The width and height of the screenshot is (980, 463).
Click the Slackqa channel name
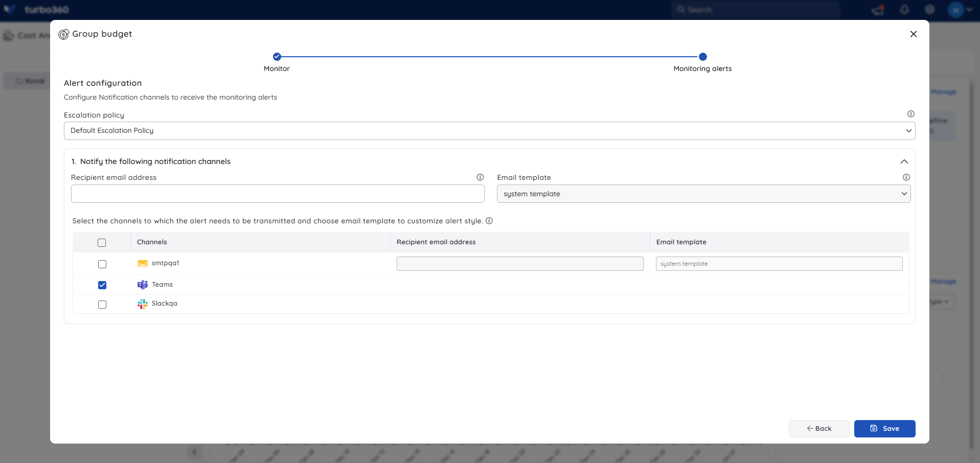(x=165, y=304)
